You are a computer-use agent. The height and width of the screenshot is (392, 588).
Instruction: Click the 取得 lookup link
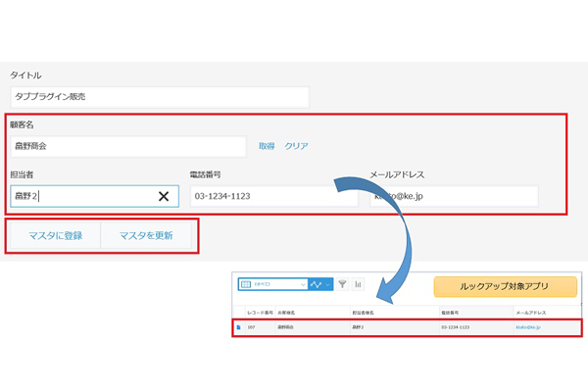pyautogui.click(x=267, y=146)
